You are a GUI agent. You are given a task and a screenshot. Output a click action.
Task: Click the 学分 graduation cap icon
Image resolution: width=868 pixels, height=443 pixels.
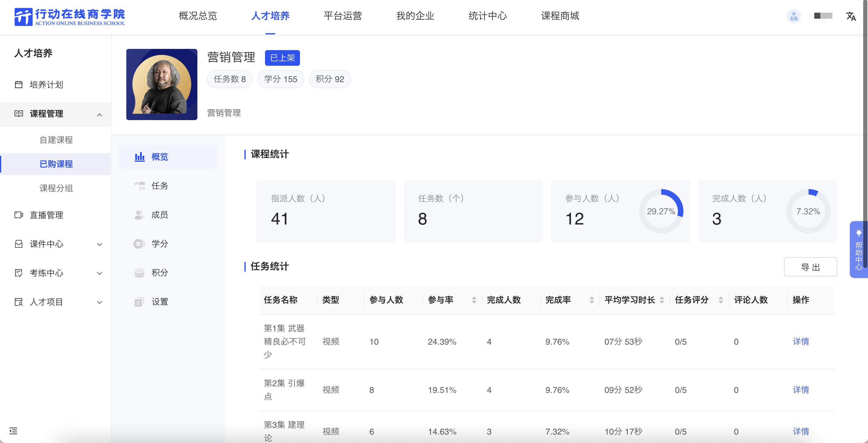point(139,244)
